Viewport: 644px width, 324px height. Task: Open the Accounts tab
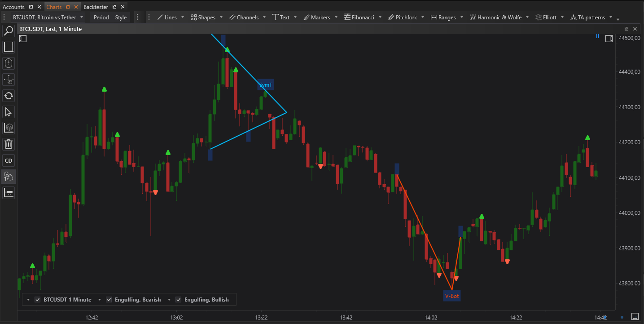[13, 6]
